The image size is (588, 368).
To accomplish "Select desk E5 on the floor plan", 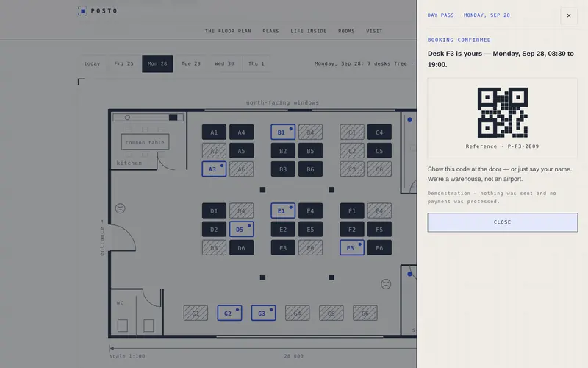I will click(x=310, y=229).
